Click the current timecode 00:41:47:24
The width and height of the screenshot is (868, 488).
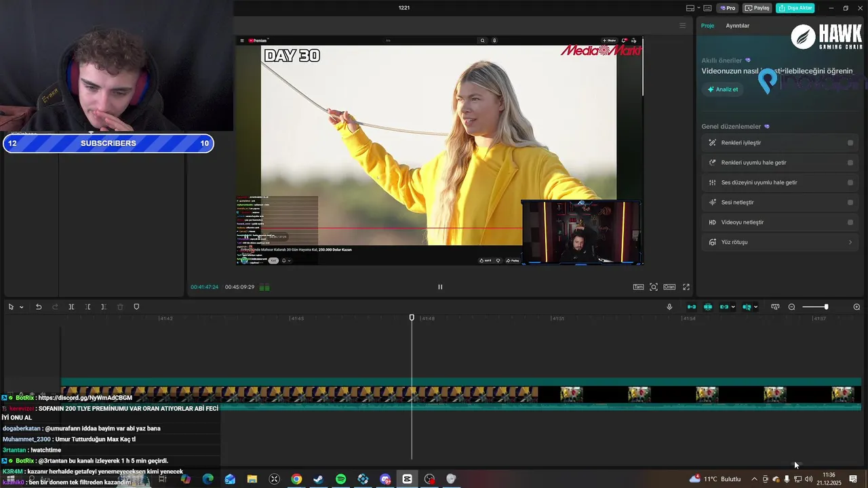coord(204,287)
